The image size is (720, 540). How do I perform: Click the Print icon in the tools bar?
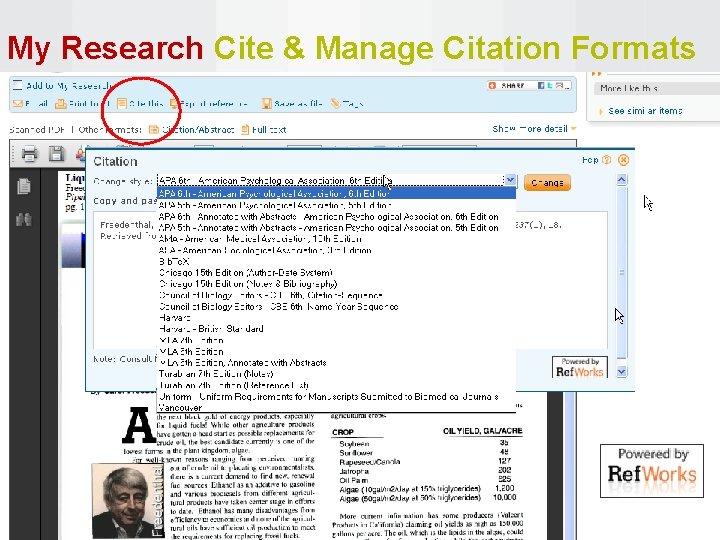61,104
